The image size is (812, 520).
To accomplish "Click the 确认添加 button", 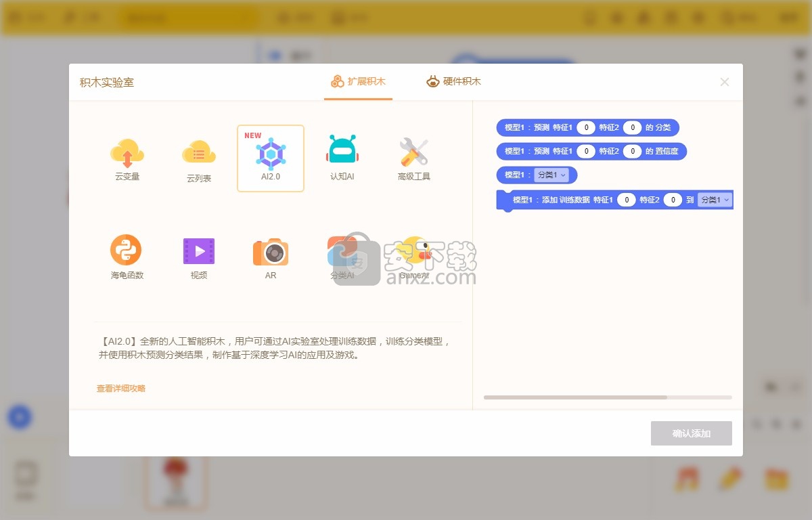I will point(692,433).
